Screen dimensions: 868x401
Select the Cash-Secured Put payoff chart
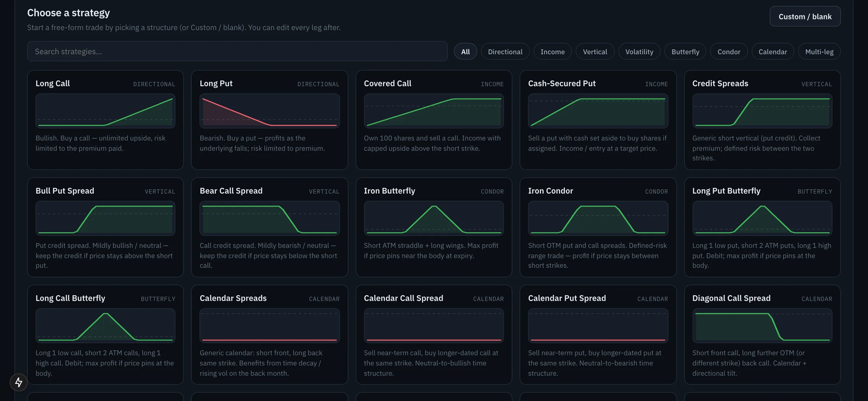(x=598, y=111)
